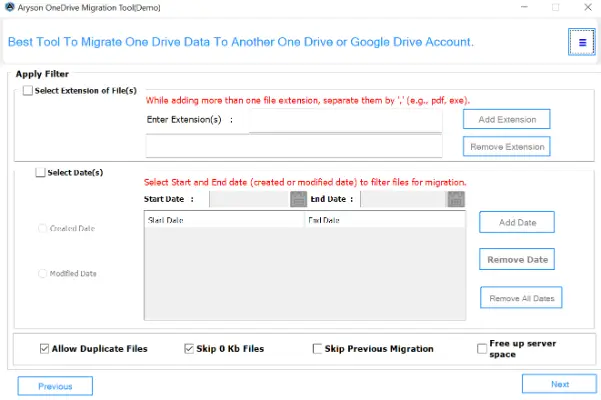
Task: Click the Remove Date button
Action: click(x=517, y=259)
